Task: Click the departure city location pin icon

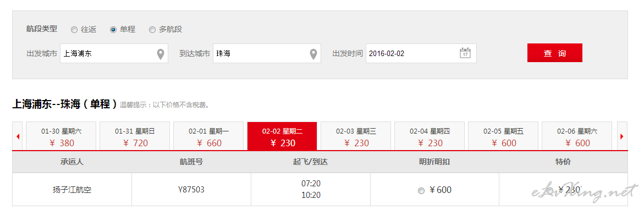Action: pos(161,54)
